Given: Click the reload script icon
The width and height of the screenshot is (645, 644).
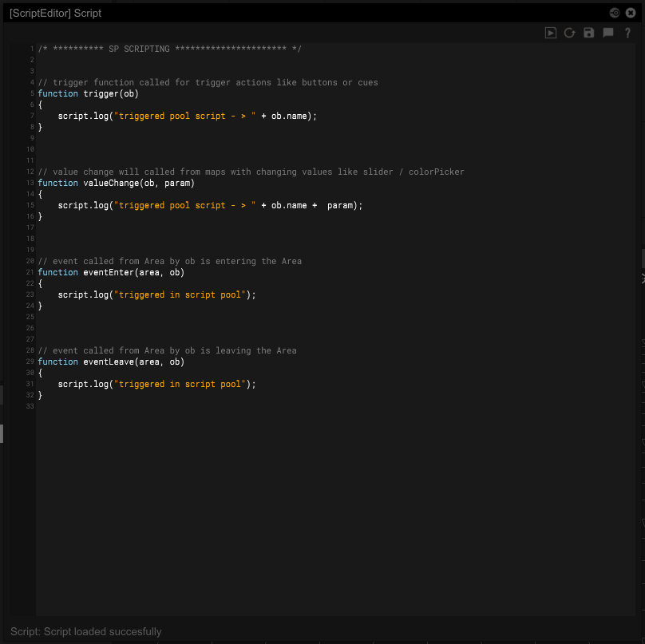Looking at the screenshot, I should 570,33.
